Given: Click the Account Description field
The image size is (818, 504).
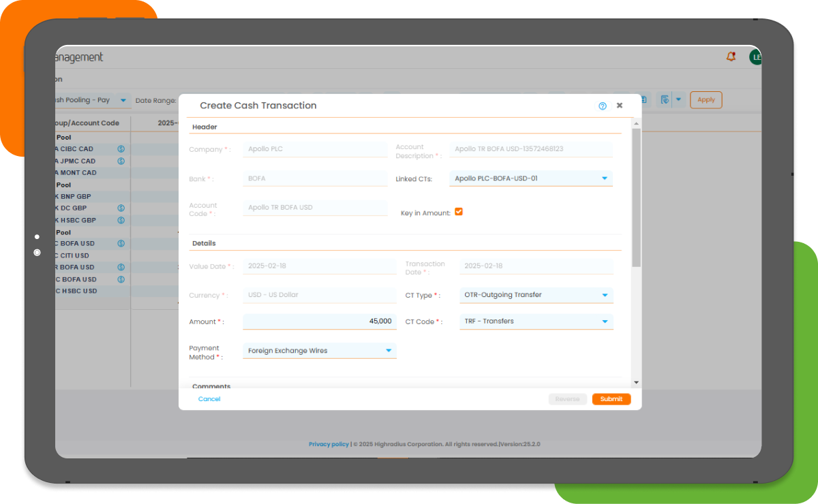Looking at the screenshot, I should point(531,149).
